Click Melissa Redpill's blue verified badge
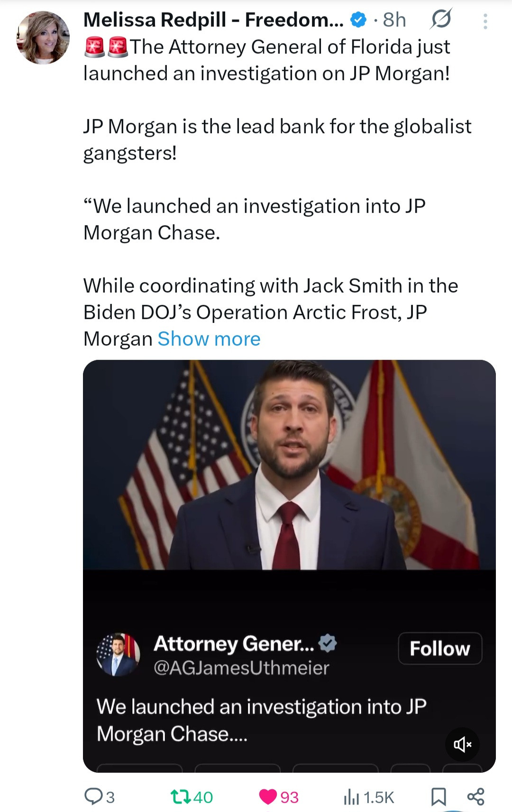 point(358,20)
